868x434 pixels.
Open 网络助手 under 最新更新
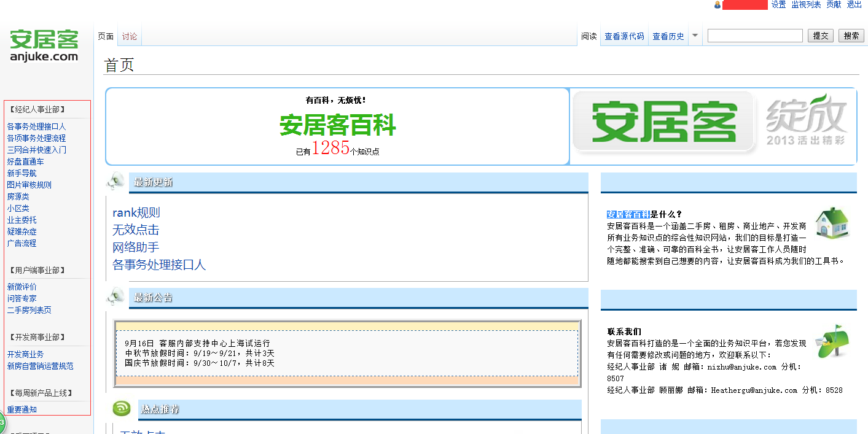click(x=136, y=247)
